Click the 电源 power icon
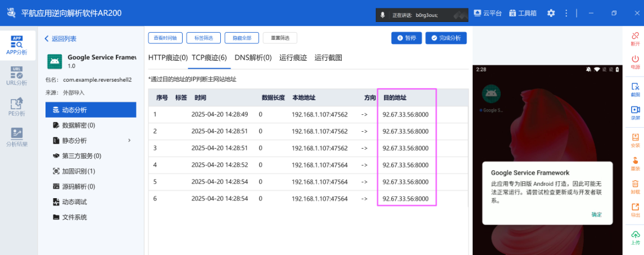Image resolution: width=644 pixels, height=255 pixels. coord(635,61)
